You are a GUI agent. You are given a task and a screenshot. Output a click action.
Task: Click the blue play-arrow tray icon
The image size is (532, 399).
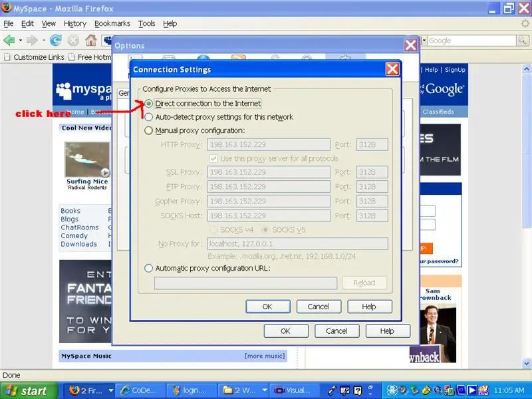click(x=472, y=390)
